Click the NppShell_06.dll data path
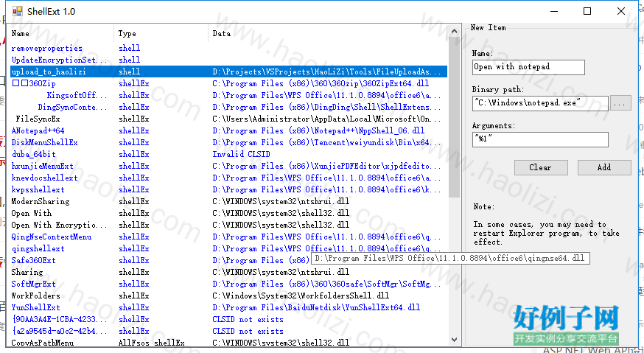 (x=319, y=130)
